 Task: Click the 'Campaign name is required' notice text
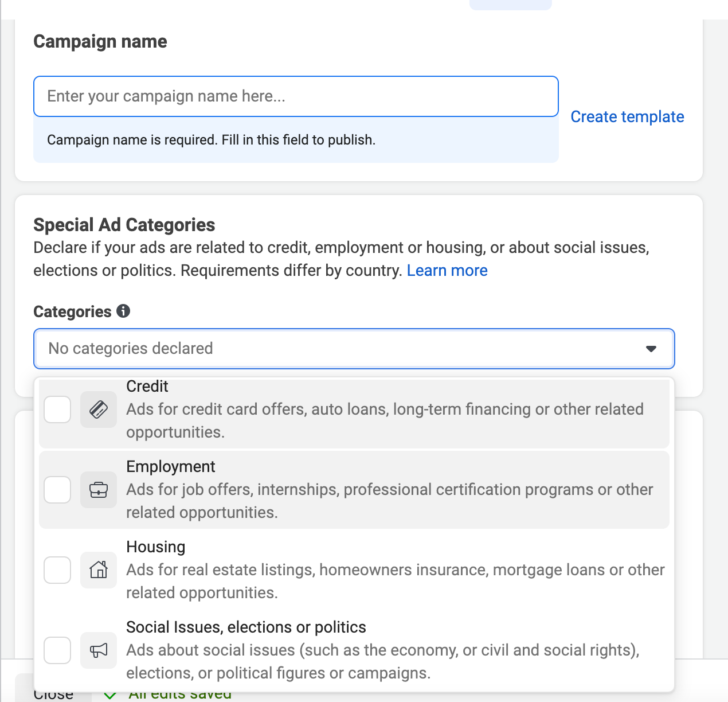pos(211,140)
